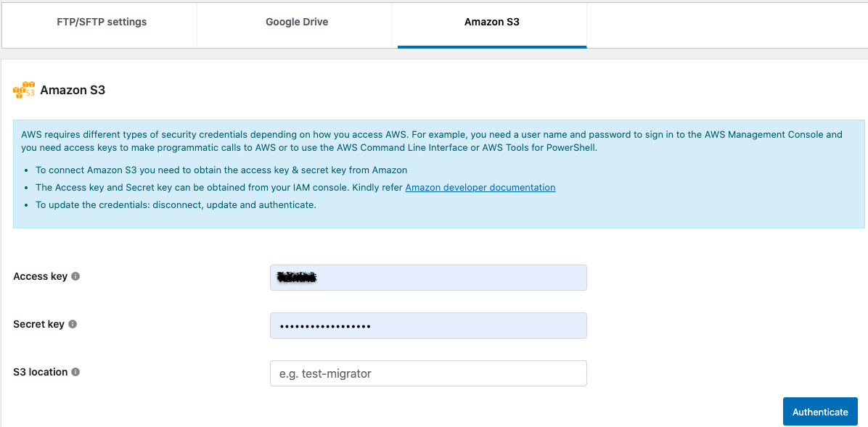Click the Amazon S3 cubes logo icon

[x=24, y=90]
